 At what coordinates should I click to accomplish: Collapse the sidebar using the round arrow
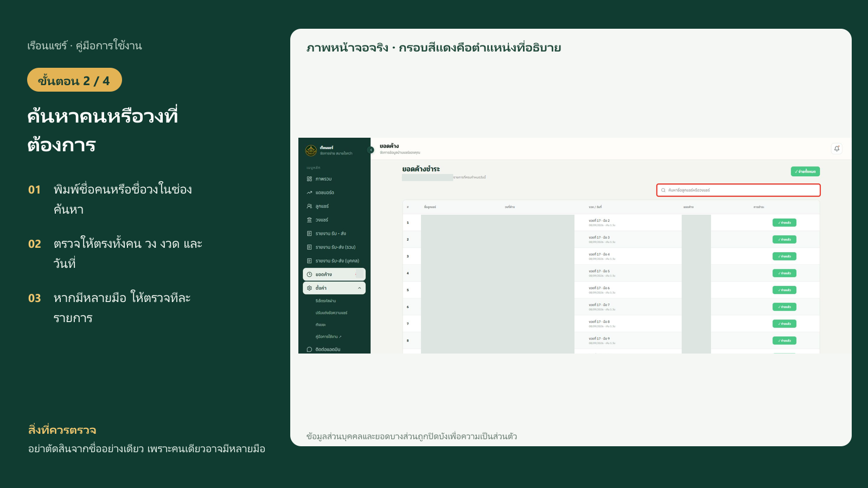(x=371, y=150)
